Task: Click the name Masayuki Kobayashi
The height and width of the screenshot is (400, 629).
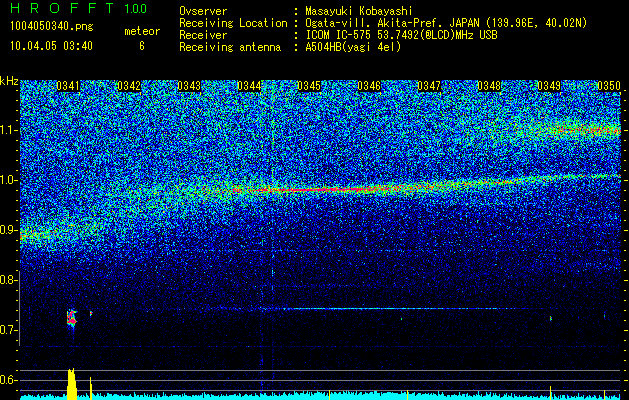Action: 359,11
